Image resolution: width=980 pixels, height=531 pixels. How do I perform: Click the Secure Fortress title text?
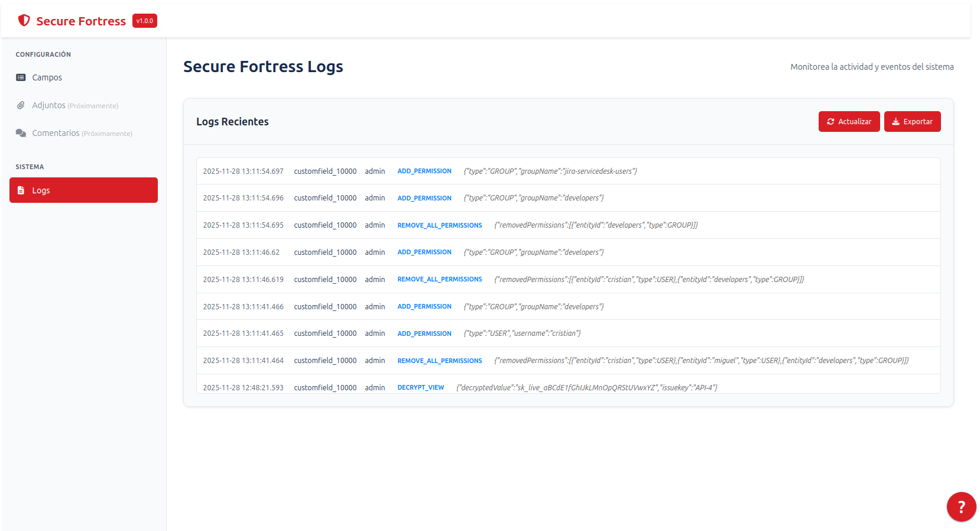click(81, 21)
